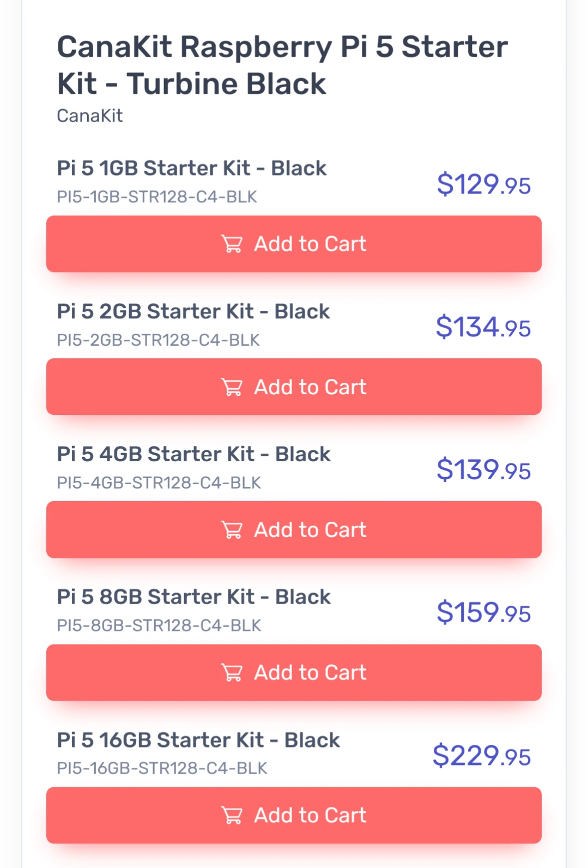
Task: Click cart icon for 4GB Starter Kit
Action: click(x=232, y=530)
